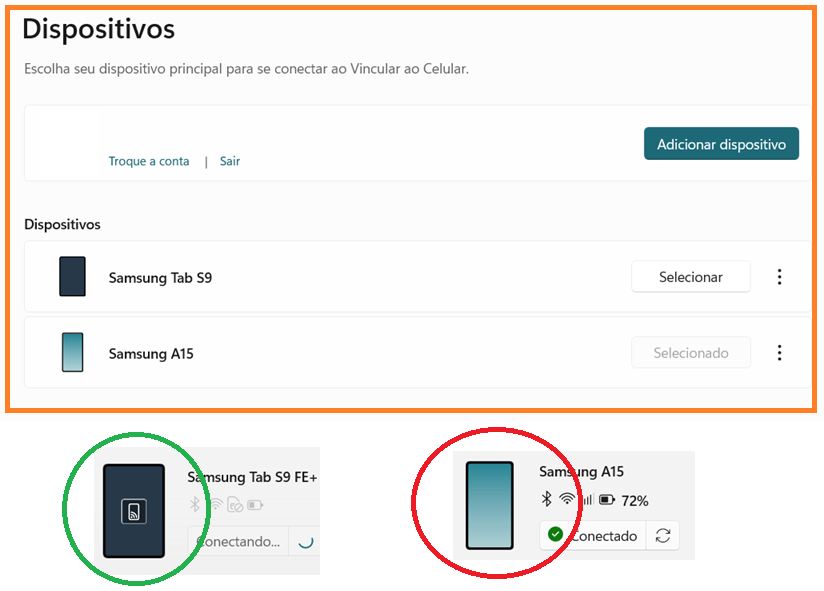Click the Samsung Tab S9 row name
Viewport: 824px width, 591px height.
pos(160,277)
